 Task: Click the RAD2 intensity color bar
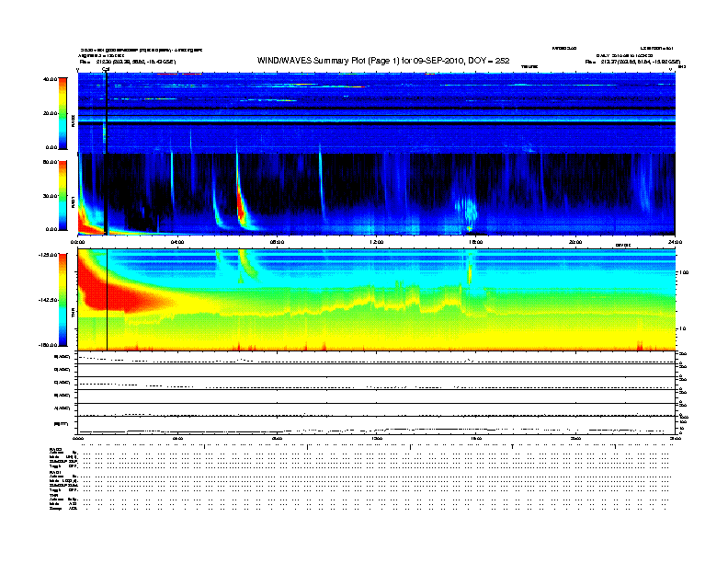[x=63, y=113]
